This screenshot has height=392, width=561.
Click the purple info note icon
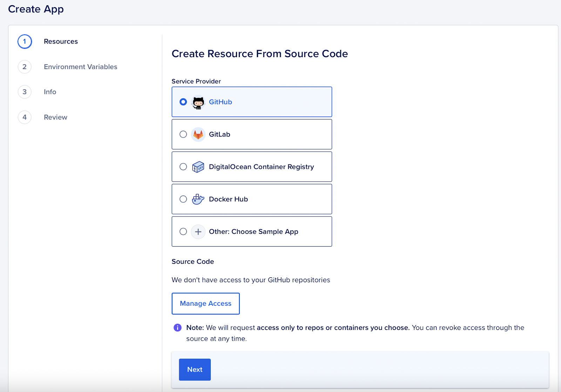coord(178,327)
